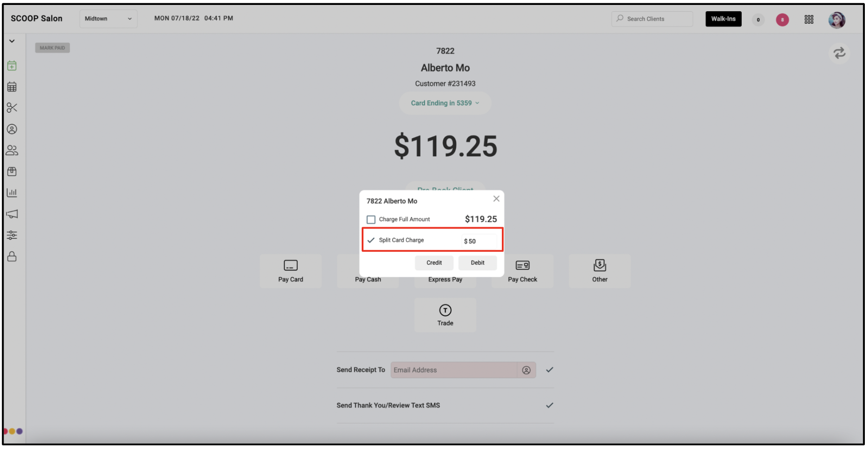
Task: Expand the Card Ending in 5359 dropdown
Action: 445,103
